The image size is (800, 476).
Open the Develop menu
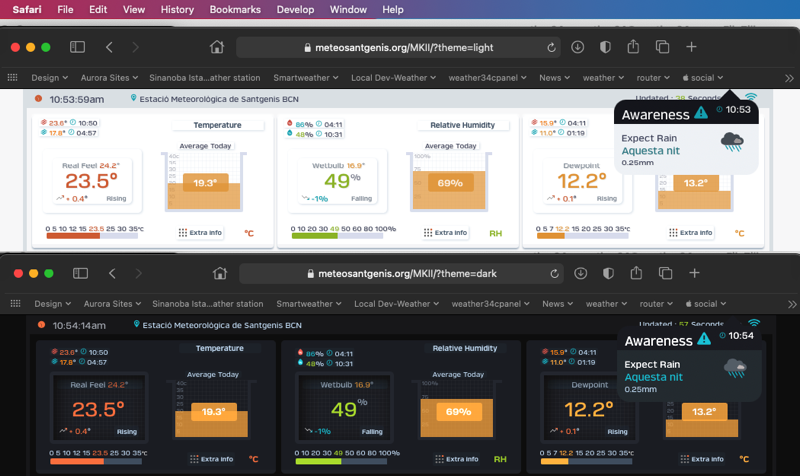coord(295,9)
